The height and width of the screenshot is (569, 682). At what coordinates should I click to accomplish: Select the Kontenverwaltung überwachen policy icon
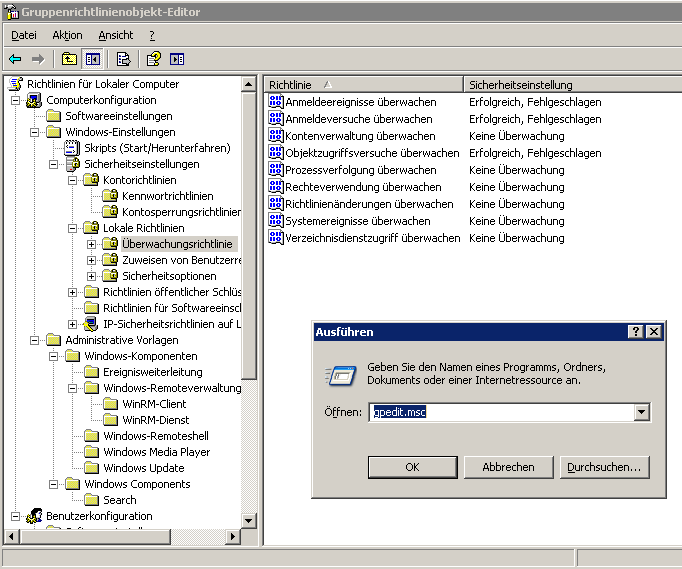pos(276,135)
